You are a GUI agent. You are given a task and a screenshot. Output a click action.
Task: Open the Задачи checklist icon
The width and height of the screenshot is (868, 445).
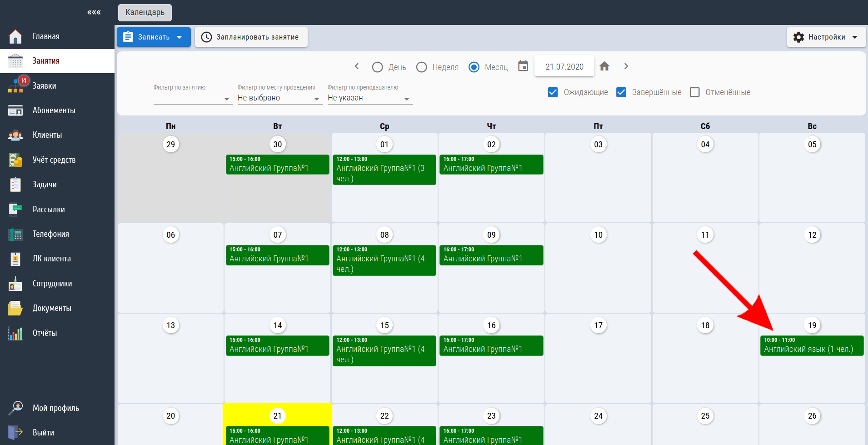(x=15, y=185)
